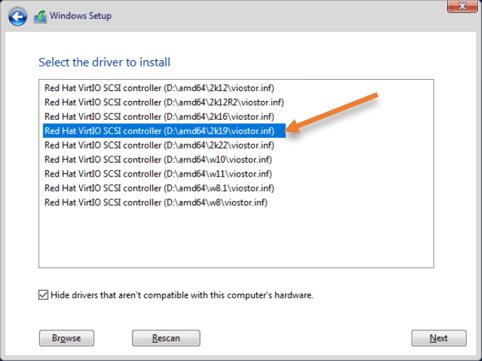Click the Rescan button
482x361 pixels.
166,338
